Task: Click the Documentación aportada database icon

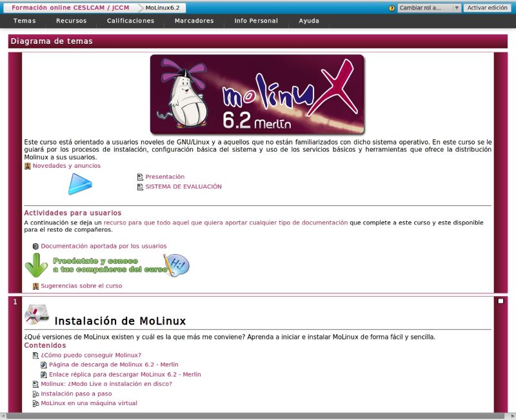Action: coord(35,246)
